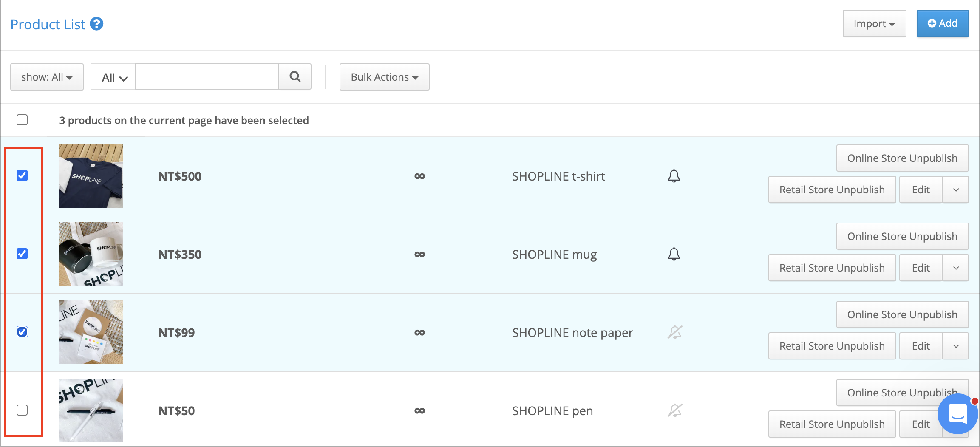Click the infinity stock icon for pen
Image resolution: width=980 pixels, height=447 pixels.
419,411
